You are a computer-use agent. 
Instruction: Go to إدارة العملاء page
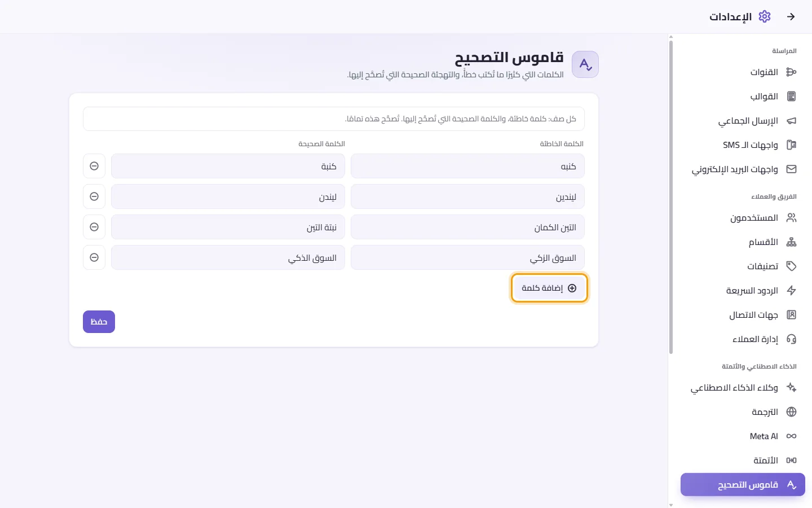tap(743, 339)
